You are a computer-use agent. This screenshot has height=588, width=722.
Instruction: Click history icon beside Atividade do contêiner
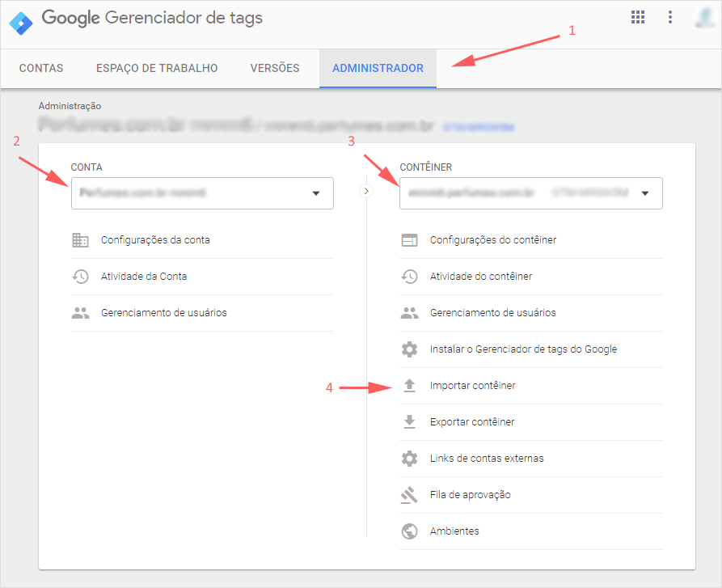tap(409, 277)
